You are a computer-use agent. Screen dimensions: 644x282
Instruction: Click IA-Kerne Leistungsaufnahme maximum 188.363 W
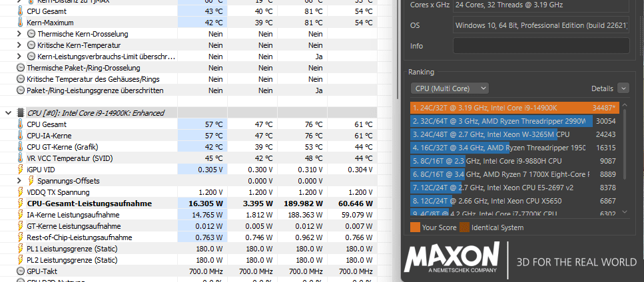(305, 215)
